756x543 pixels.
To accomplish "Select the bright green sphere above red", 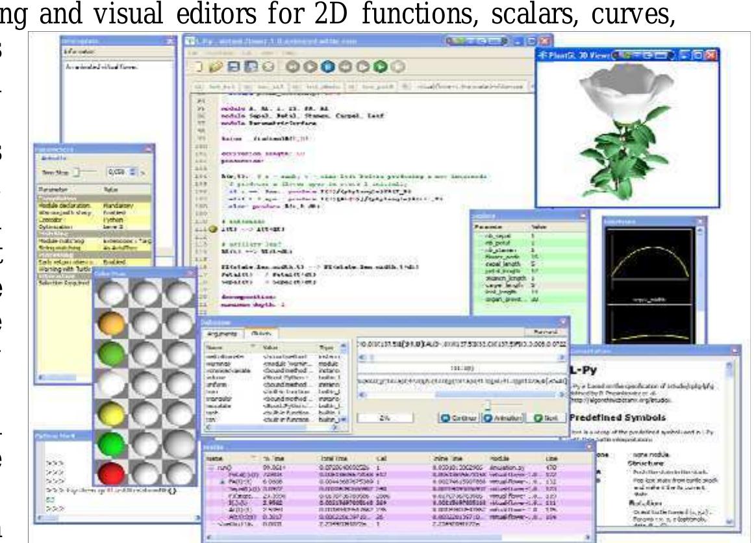I will pyautogui.click(x=111, y=444).
